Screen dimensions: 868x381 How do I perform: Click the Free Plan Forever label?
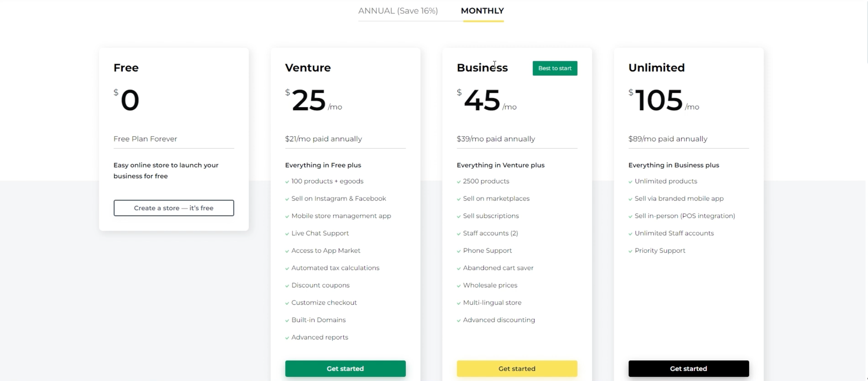pos(145,139)
